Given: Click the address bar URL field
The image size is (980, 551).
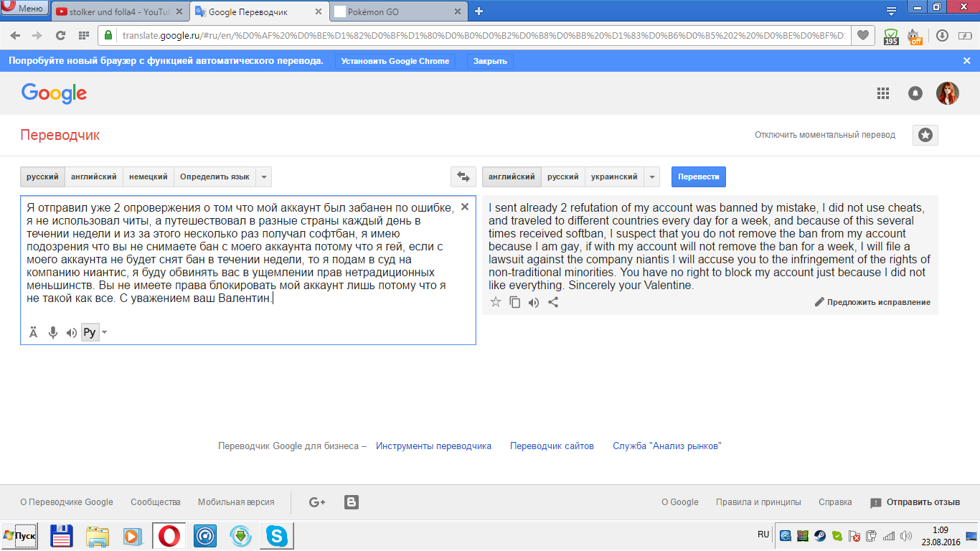Looking at the screenshot, I should click(483, 35).
